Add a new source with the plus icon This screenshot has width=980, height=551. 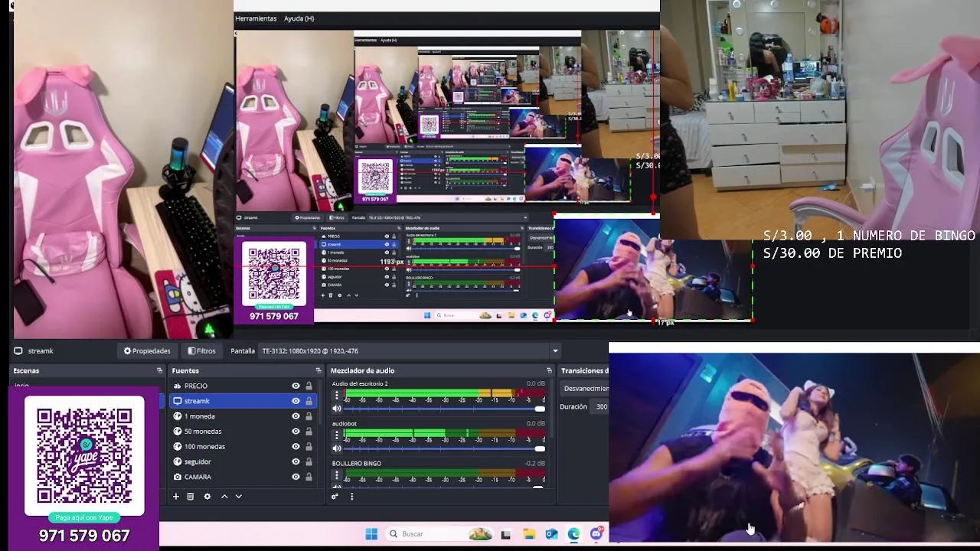[x=175, y=497]
